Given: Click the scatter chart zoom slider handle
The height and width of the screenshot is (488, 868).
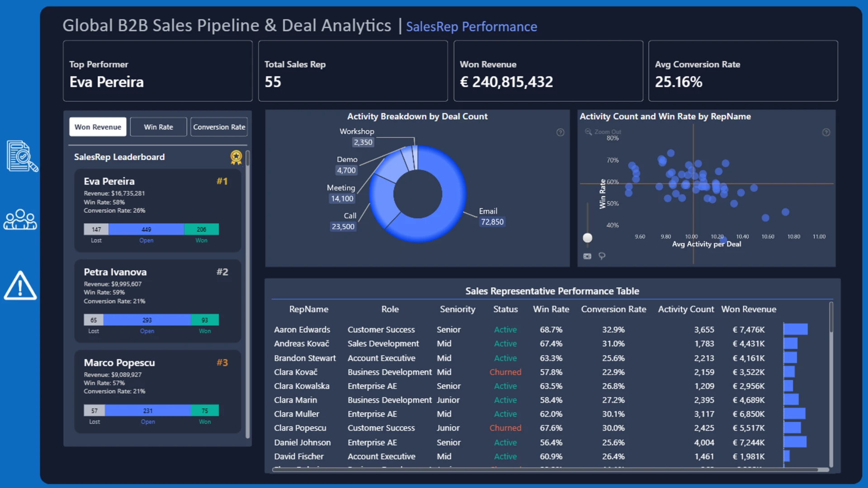Looking at the screenshot, I should [x=587, y=238].
